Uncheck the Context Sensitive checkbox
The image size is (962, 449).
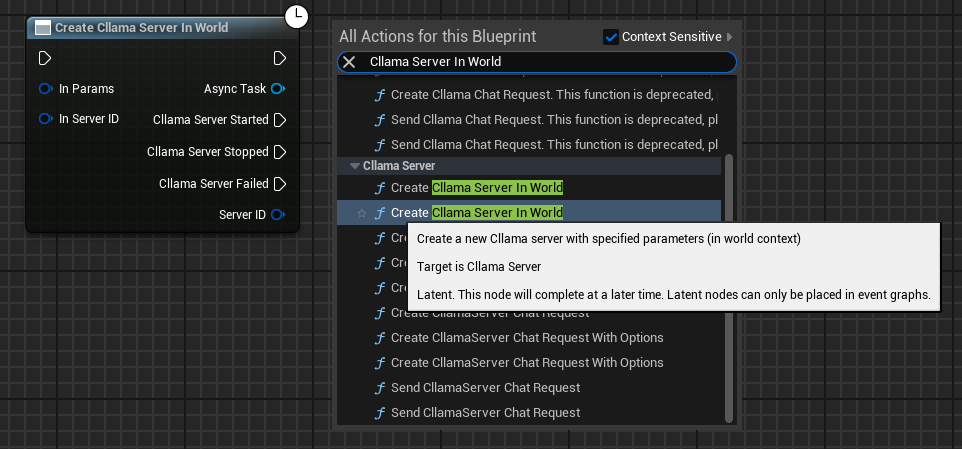point(611,37)
